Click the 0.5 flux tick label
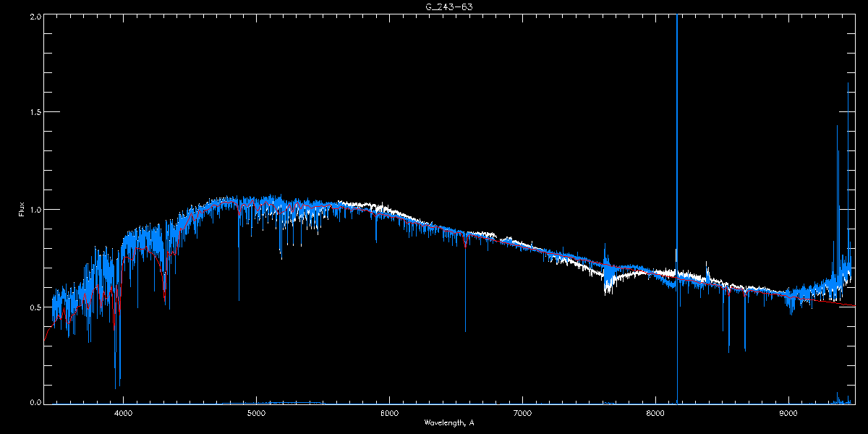This screenshot has height=434, width=868. [35, 307]
